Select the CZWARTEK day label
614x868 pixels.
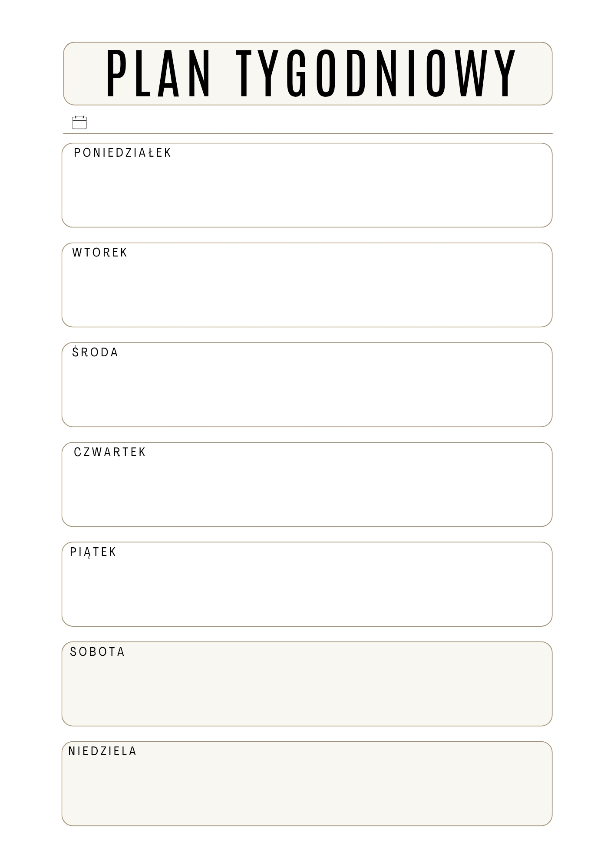pyautogui.click(x=110, y=452)
